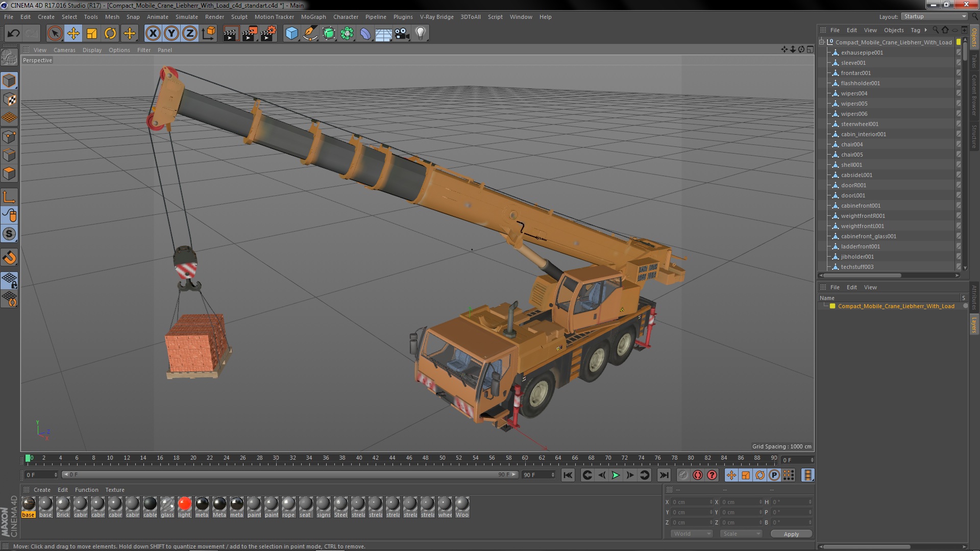
Task: Open the Simulate menu
Action: (186, 16)
